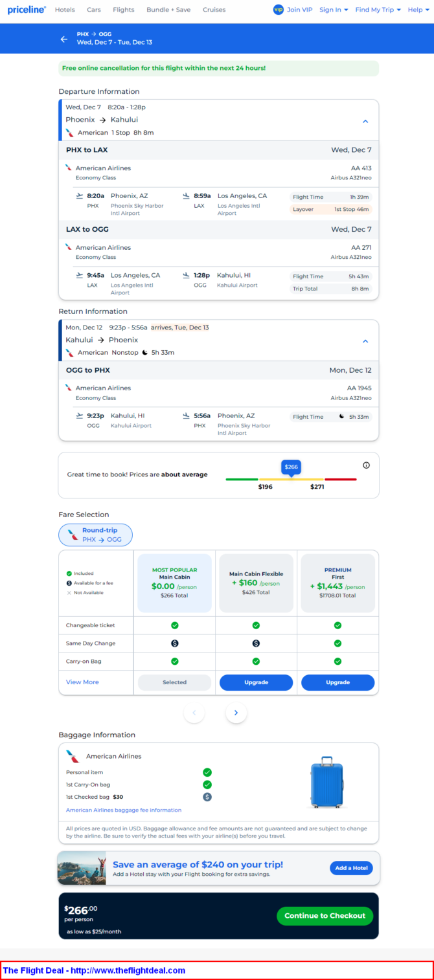This screenshot has width=434, height=980.
Task: Click the Personal item included checkmark
Action: [x=207, y=772]
